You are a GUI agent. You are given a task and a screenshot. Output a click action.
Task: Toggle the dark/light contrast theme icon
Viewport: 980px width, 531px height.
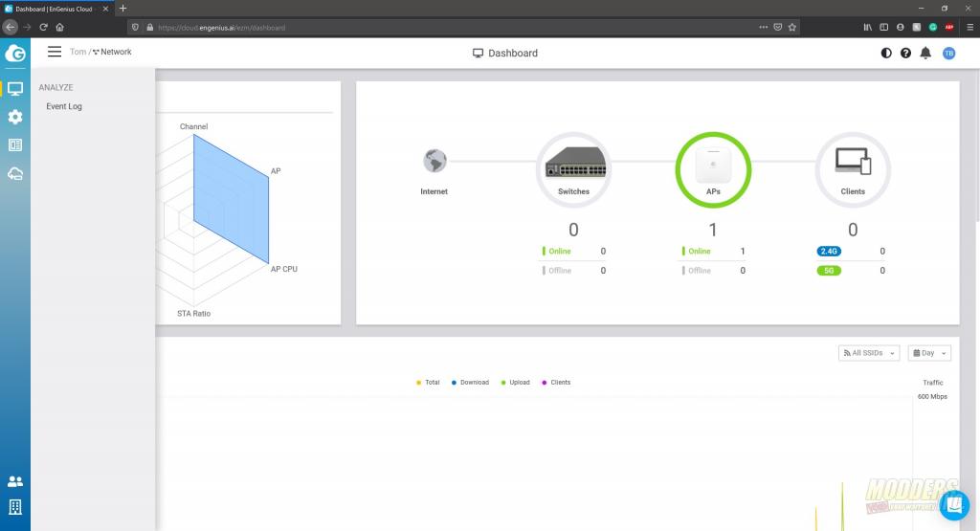886,53
